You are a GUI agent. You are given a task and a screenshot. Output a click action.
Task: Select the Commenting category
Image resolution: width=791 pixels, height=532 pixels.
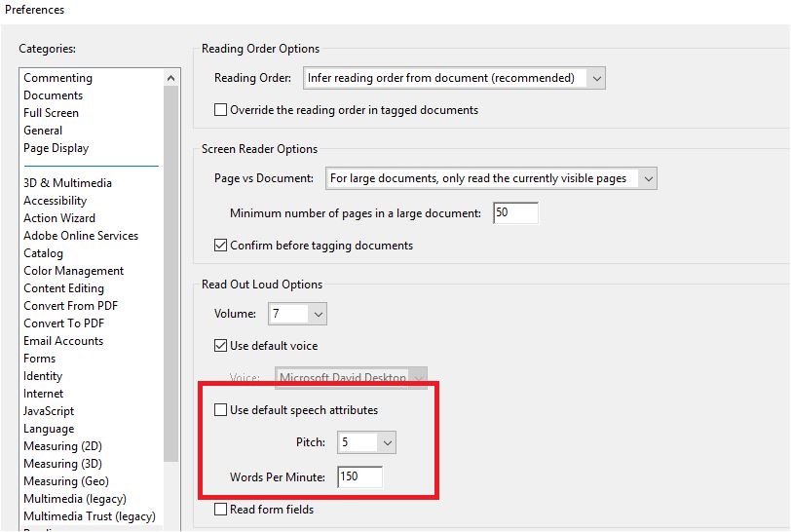tap(58, 78)
